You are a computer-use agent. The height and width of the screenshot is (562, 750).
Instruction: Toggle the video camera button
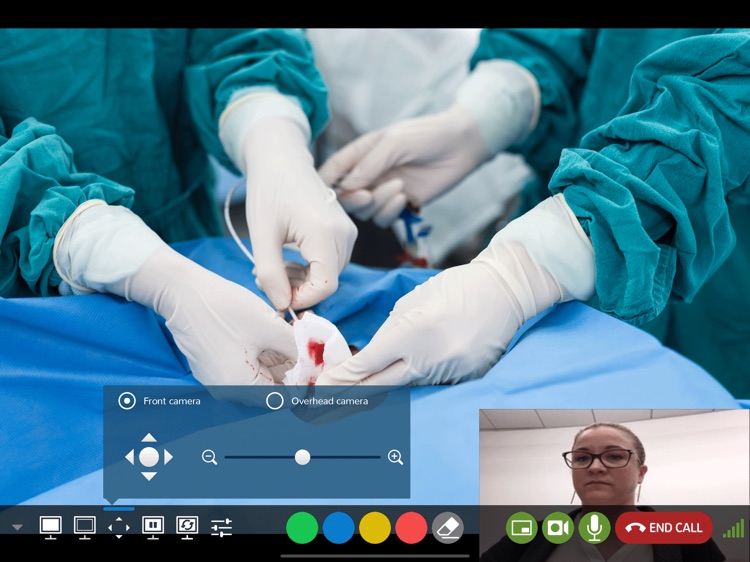click(558, 528)
